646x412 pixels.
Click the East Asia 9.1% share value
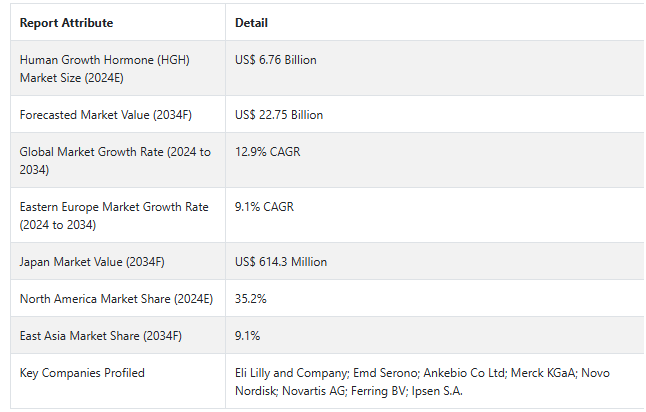pos(246,336)
